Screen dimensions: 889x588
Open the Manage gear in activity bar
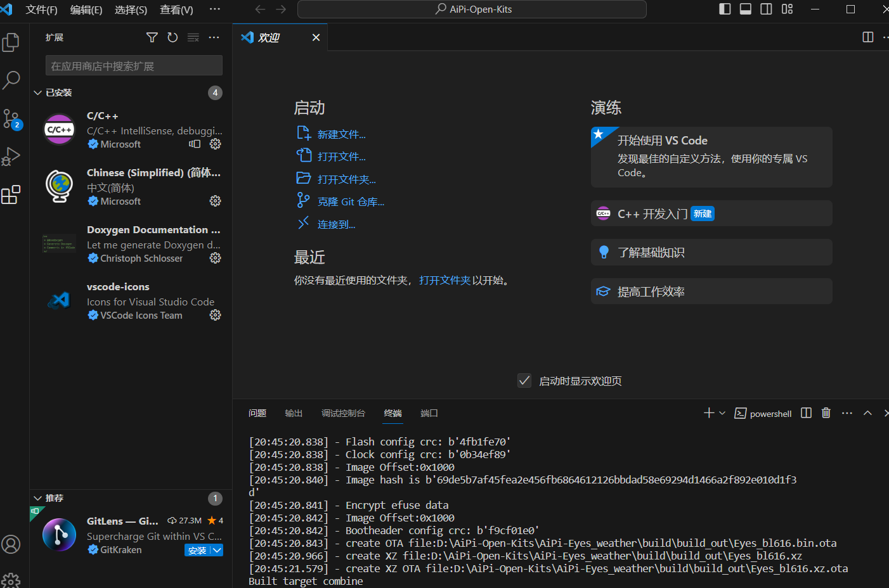pyautogui.click(x=11, y=580)
